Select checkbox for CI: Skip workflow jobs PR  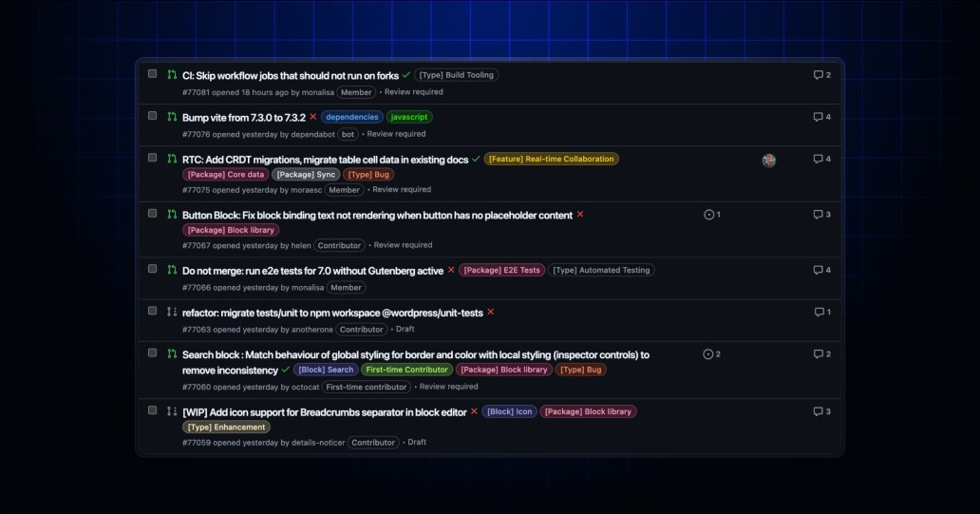click(x=152, y=74)
